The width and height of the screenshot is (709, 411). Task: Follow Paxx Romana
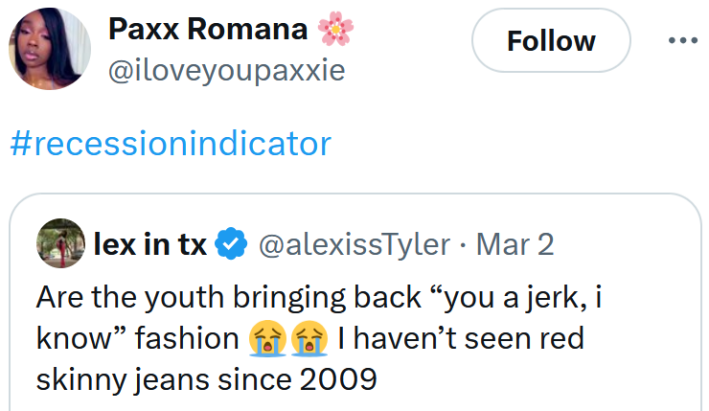551,41
